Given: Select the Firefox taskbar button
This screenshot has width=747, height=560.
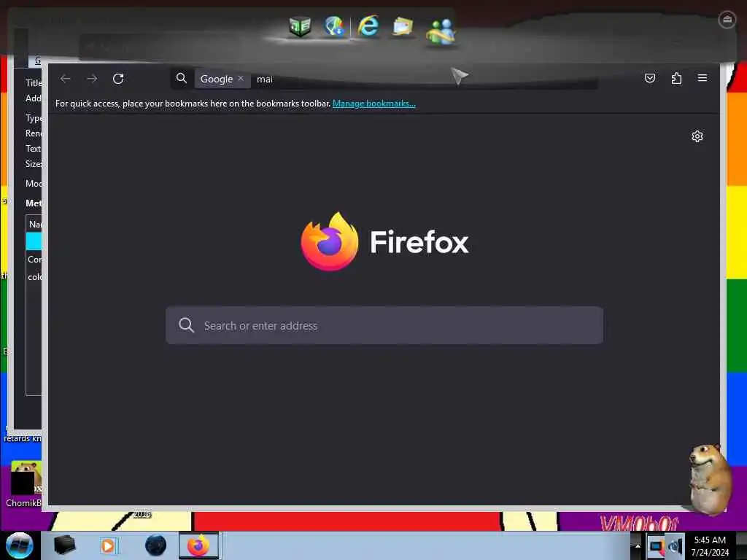Looking at the screenshot, I should [x=198, y=545].
